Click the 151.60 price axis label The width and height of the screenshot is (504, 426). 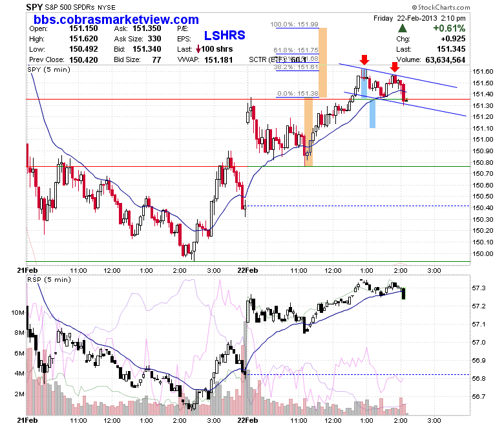coord(483,71)
